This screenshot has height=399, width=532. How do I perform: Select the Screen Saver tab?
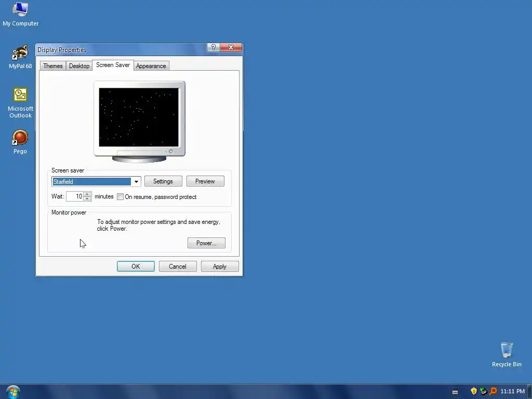point(113,65)
